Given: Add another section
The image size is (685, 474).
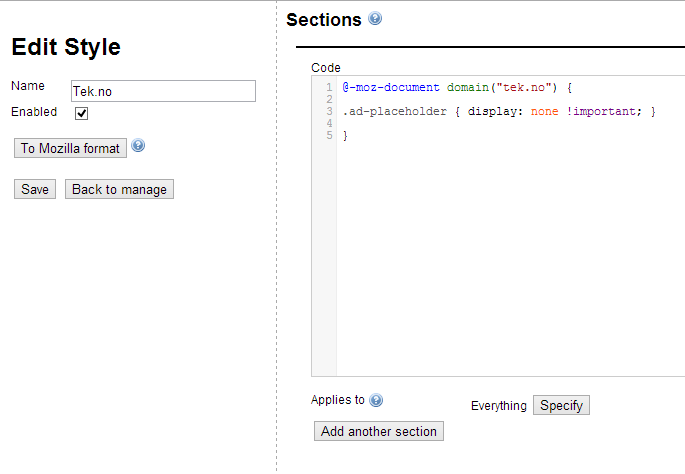Looking at the screenshot, I should [379, 431].
